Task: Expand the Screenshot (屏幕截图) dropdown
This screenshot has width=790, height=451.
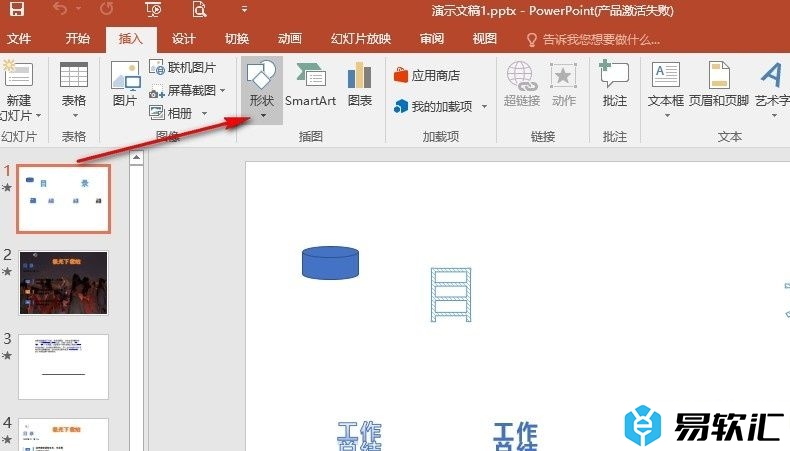Action: (x=223, y=90)
